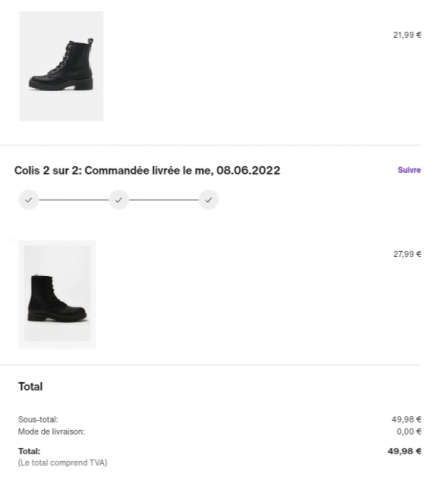Click the Total section heading
Image resolution: width=434 pixels, height=480 pixels.
coord(30,387)
